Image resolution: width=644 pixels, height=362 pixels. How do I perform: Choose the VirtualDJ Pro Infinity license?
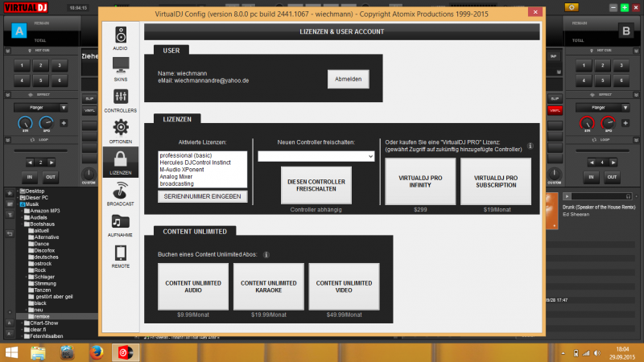pos(420,182)
